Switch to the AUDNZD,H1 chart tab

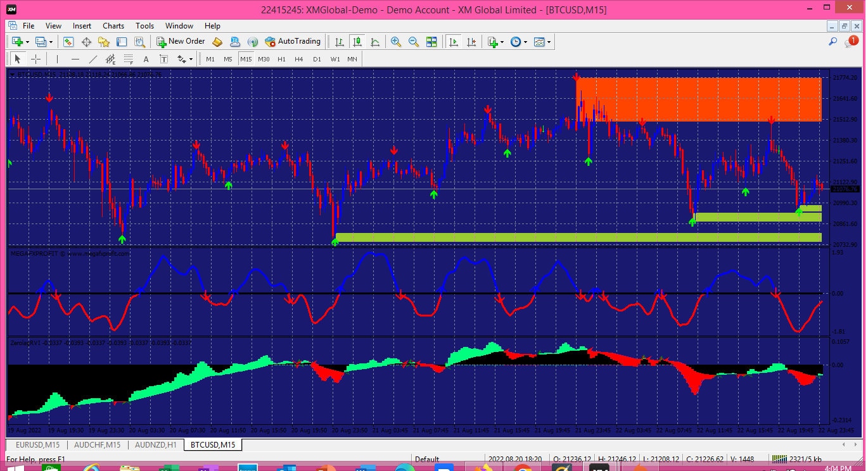coord(155,444)
